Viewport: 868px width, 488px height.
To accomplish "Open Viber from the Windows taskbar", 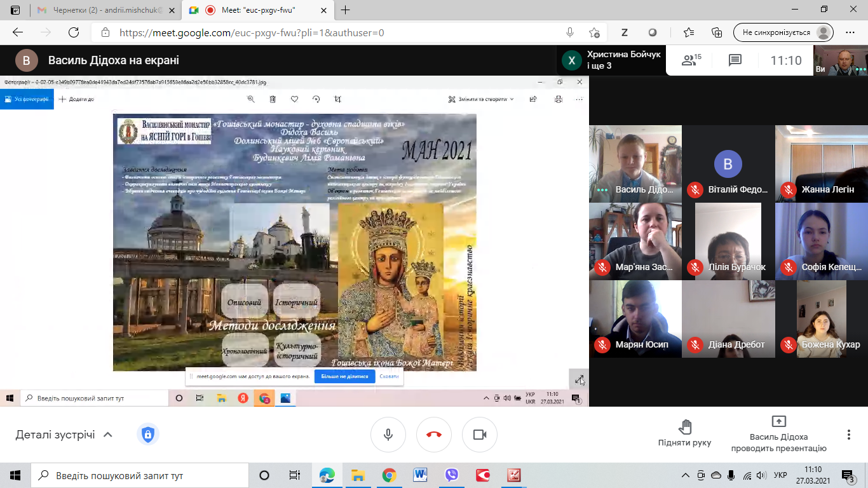I will pos(451,475).
